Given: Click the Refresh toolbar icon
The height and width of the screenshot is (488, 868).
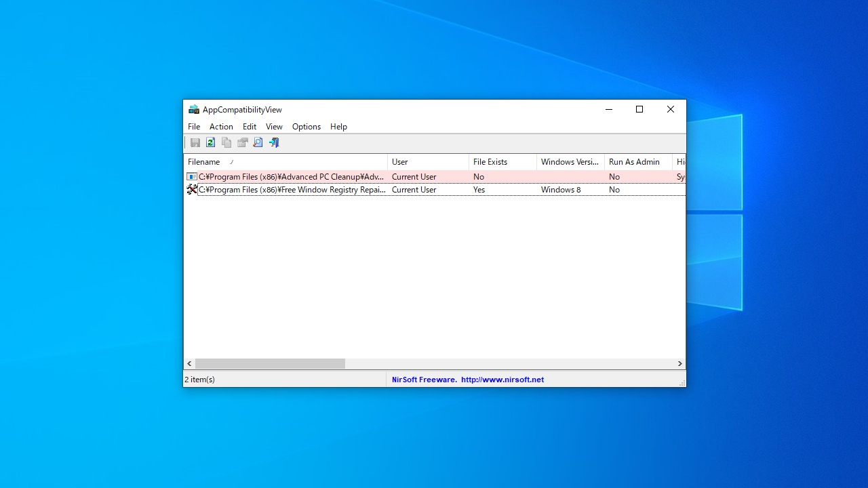Looking at the screenshot, I should click(210, 142).
